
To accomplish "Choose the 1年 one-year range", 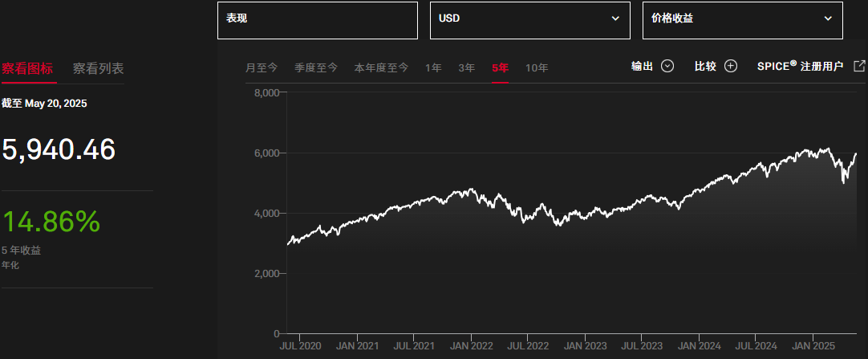I will click(433, 68).
